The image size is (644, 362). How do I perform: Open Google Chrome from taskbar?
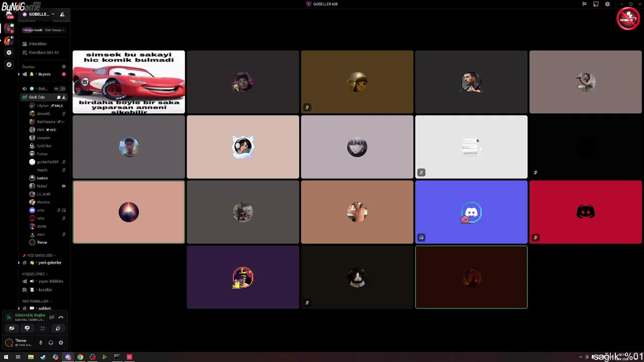80,357
